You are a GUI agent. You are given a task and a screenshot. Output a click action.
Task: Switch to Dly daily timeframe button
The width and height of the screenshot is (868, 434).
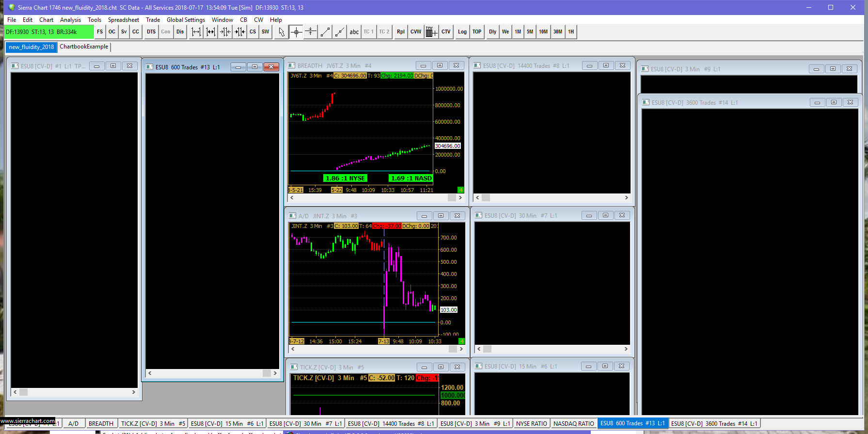pyautogui.click(x=493, y=32)
